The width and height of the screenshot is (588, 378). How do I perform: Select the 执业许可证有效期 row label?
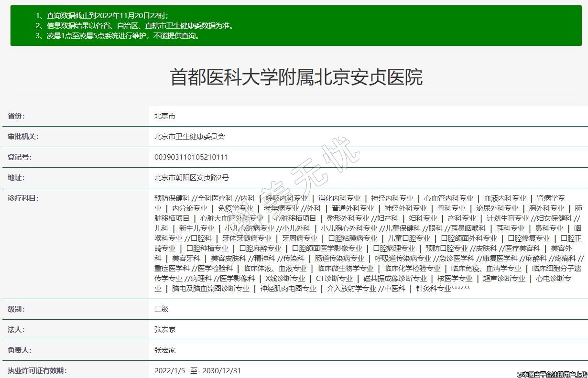(37, 371)
